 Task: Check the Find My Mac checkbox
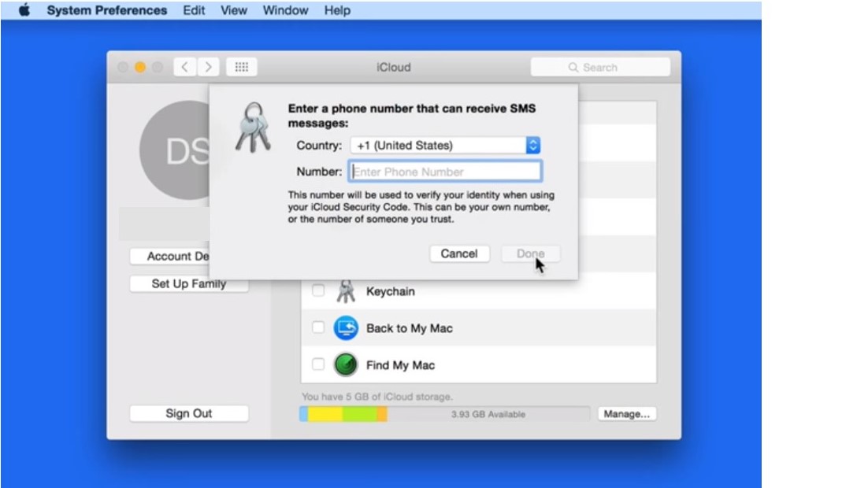click(318, 365)
